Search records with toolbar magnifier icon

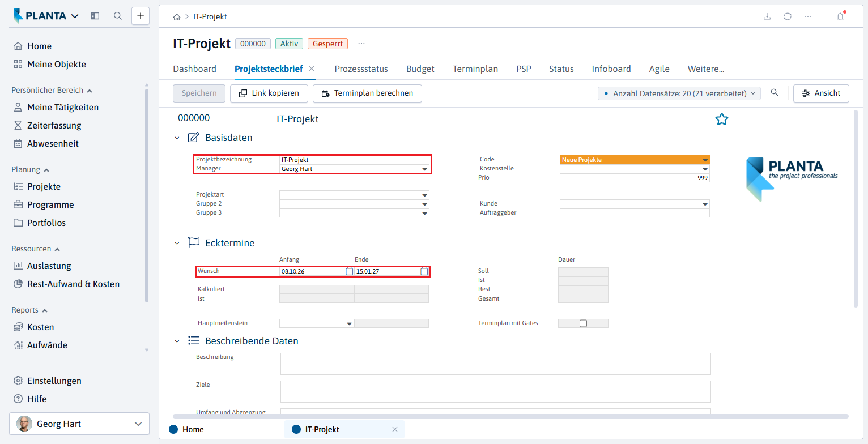[x=775, y=93]
